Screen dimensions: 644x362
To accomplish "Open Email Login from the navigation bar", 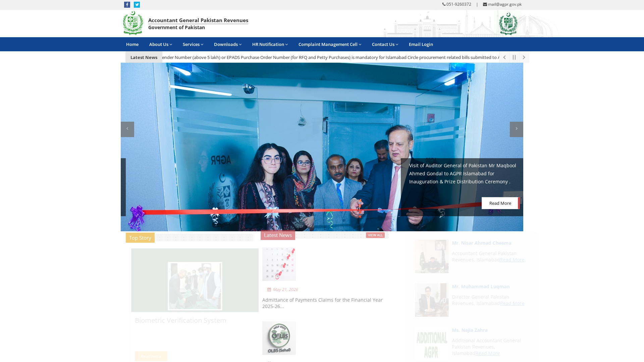I will (x=421, y=44).
